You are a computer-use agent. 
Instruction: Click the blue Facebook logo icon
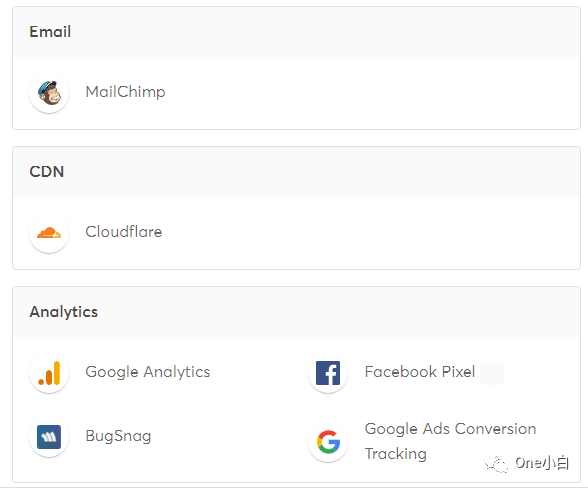[328, 373]
